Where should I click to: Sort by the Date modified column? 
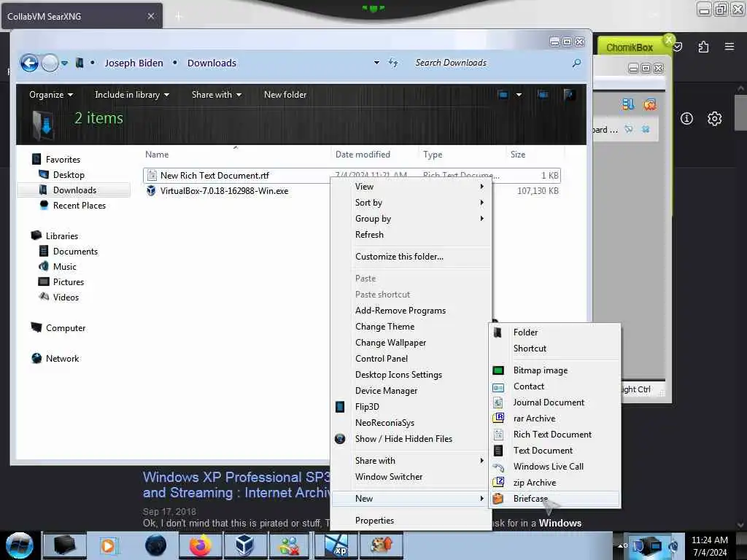coord(363,155)
